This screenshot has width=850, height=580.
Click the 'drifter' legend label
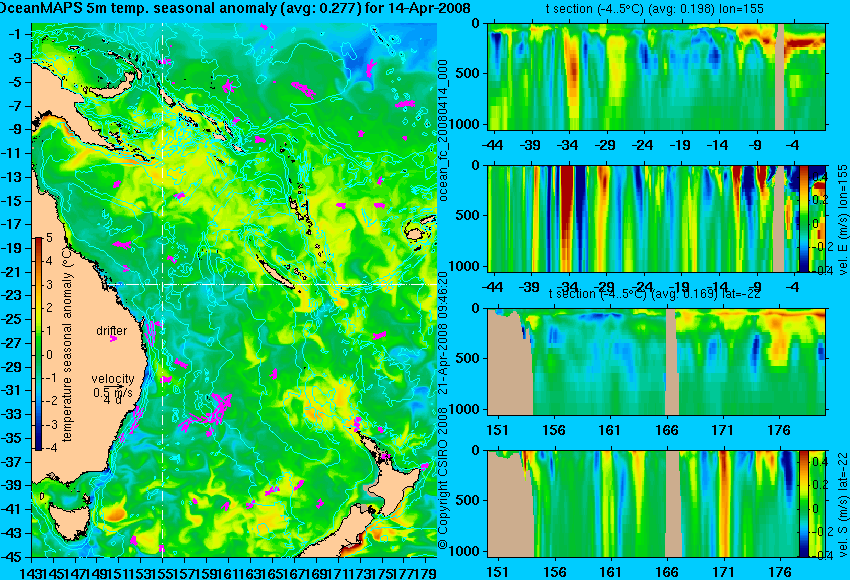pyautogui.click(x=112, y=331)
